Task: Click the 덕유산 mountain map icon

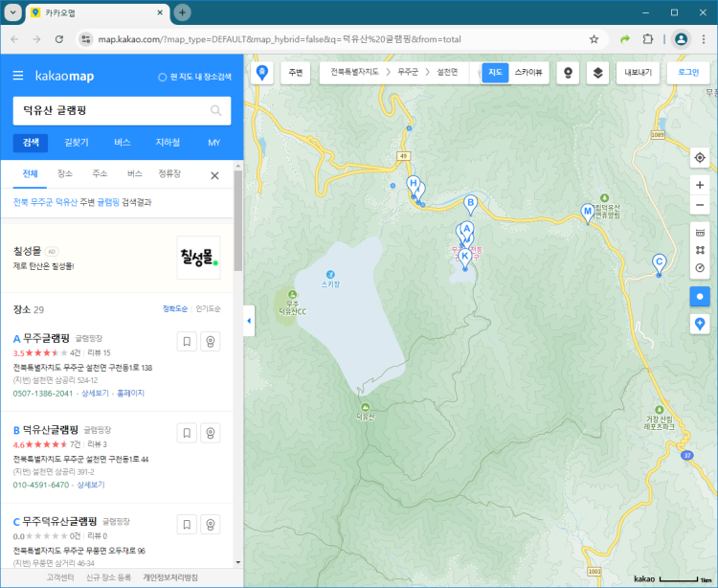Action: 365,407
